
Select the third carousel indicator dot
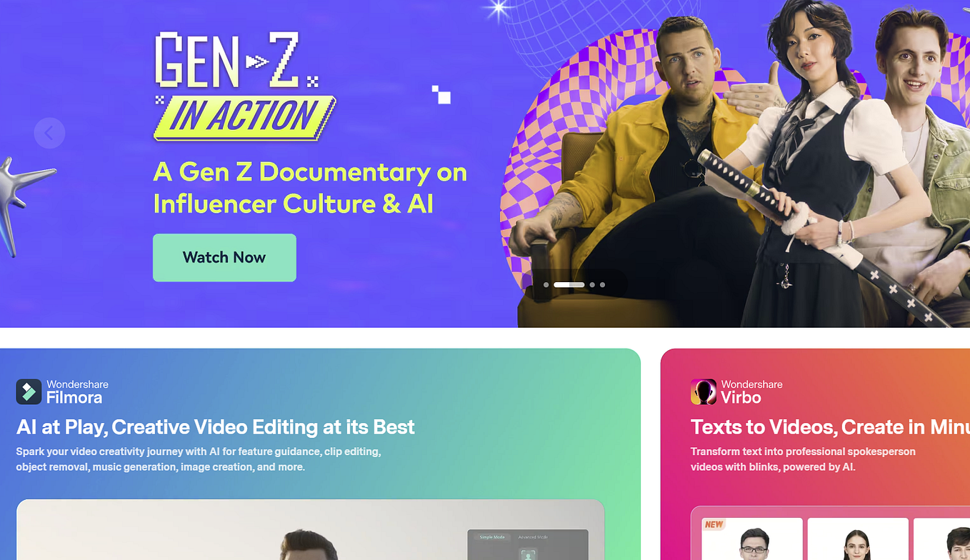click(x=592, y=284)
